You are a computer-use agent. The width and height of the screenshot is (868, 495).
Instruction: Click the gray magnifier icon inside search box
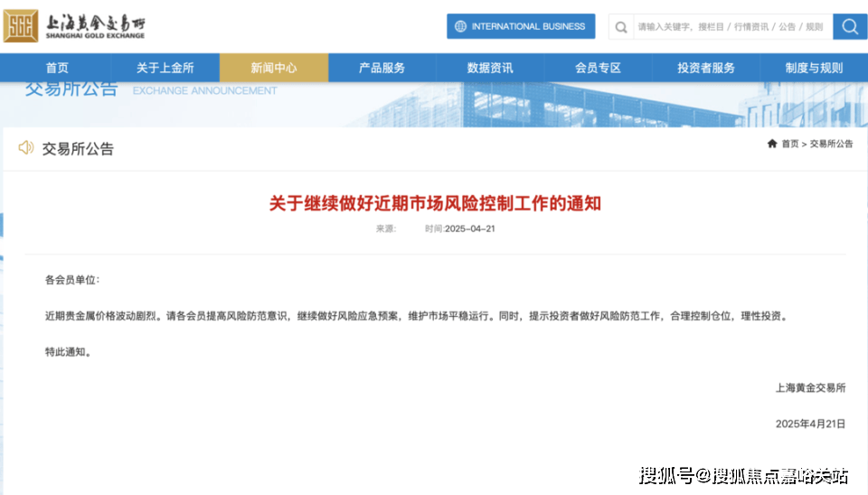621,27
